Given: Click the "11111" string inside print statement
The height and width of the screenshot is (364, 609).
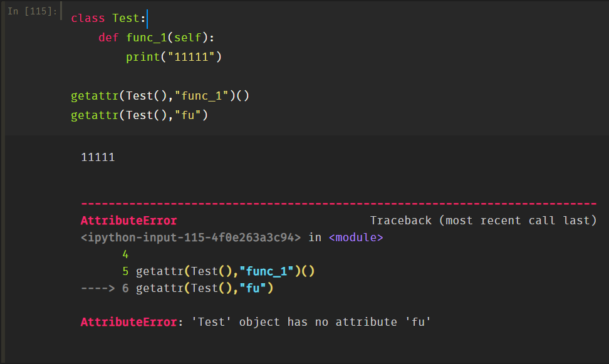Looking at the screenshot, I should (x=192, y=57).
